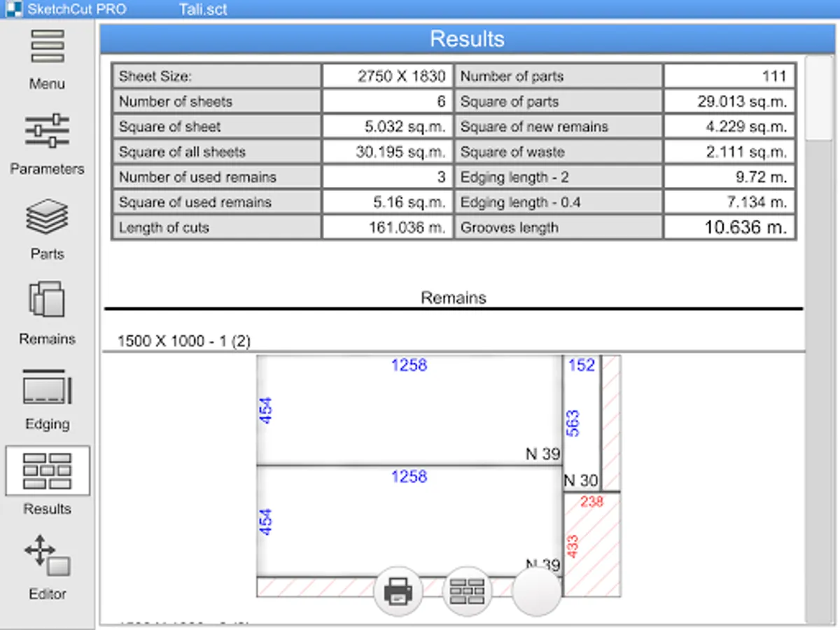Click the Square of waste label
The image size is (840, 630).
[512, 152]
